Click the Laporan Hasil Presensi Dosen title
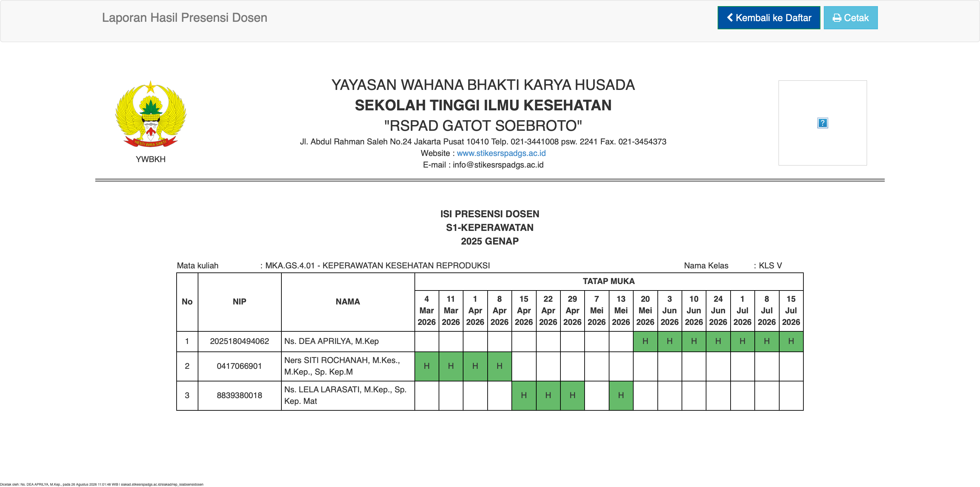Viewport: 980px width, 487px height. [184, 17]
